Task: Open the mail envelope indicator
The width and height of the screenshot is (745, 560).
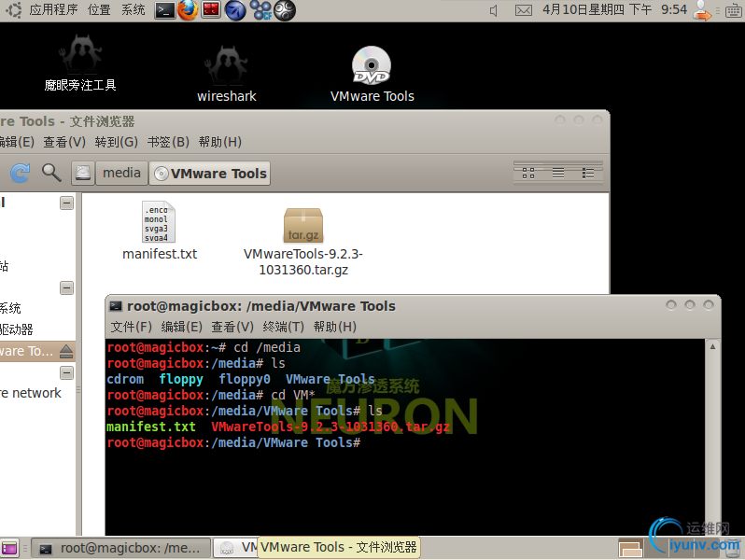Action: click(524, 10)
